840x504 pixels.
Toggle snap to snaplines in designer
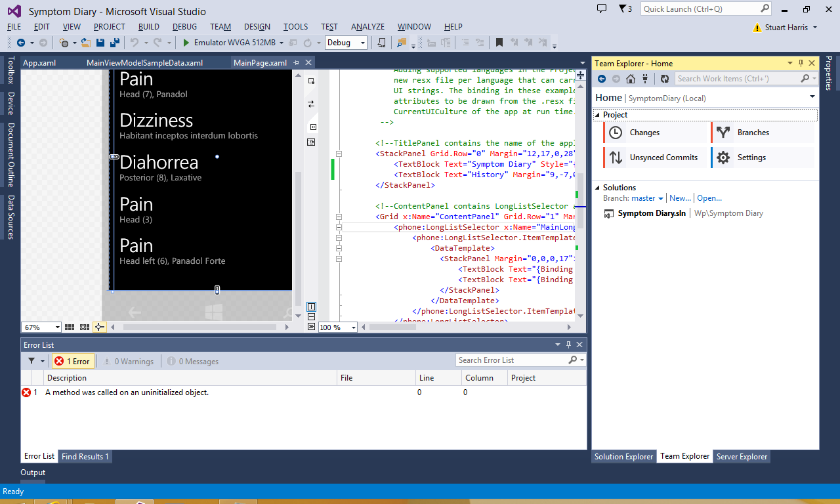pyautogui.click(x=99, y=327)
